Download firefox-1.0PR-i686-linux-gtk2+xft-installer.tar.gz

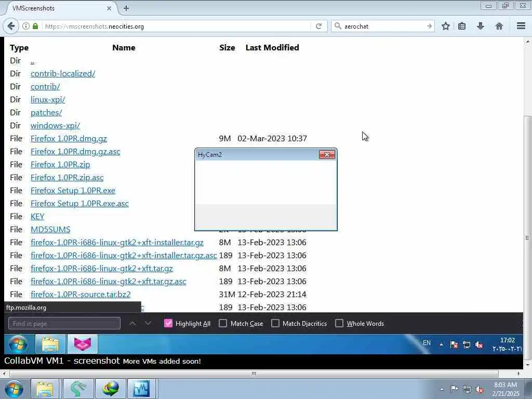tap(117, 242)
